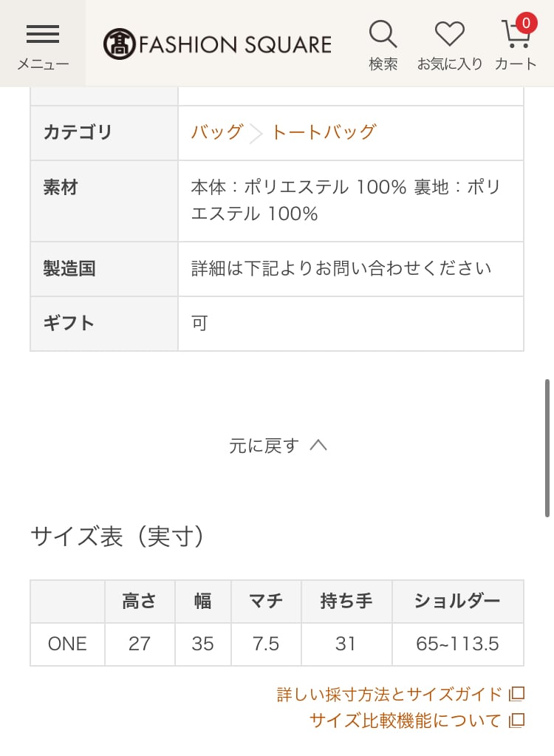This screenshot has width=554, height=756.
Task: Click the 元に戻す text
Action: point(264,446)
